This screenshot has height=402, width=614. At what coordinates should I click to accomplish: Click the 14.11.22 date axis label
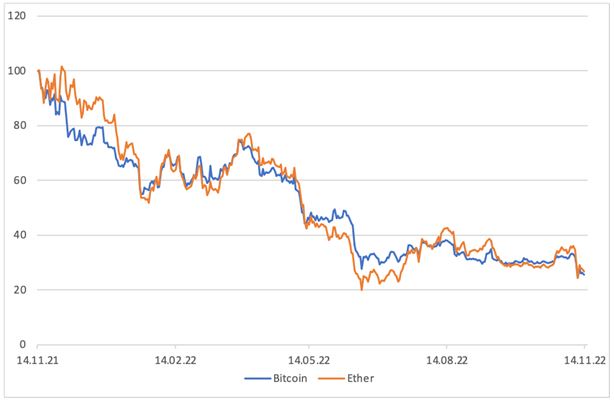click(x=585, y=358)
